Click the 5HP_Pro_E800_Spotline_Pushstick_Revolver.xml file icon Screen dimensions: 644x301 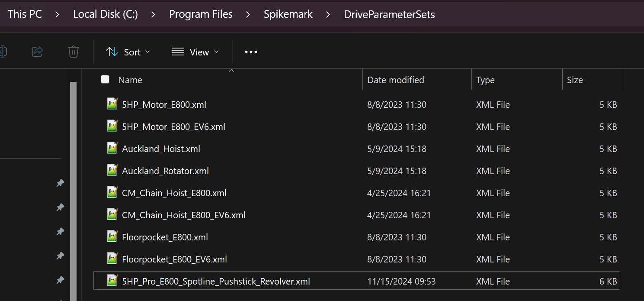[112, 281]
